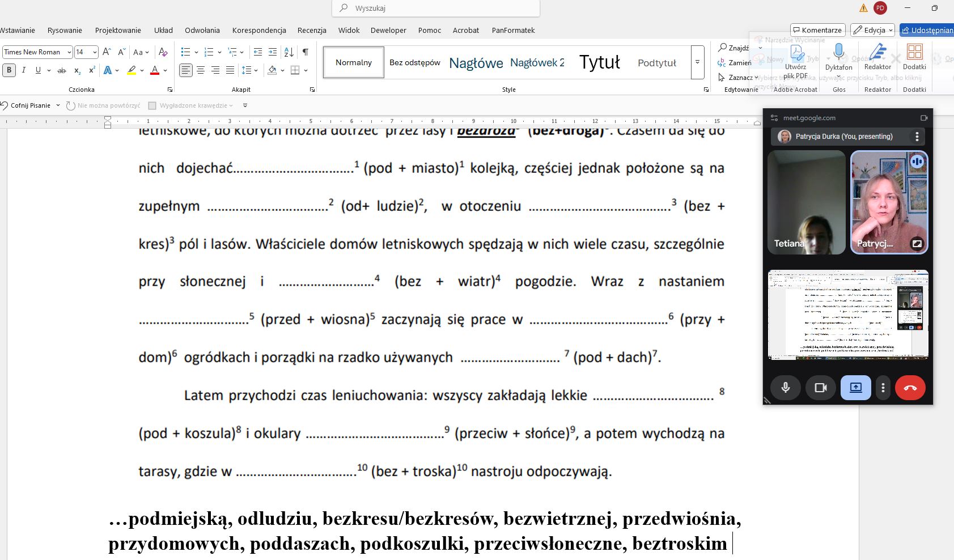954x560 pixels.
Task: Click the Wyszukaj search field
Action: click(436, 8)
